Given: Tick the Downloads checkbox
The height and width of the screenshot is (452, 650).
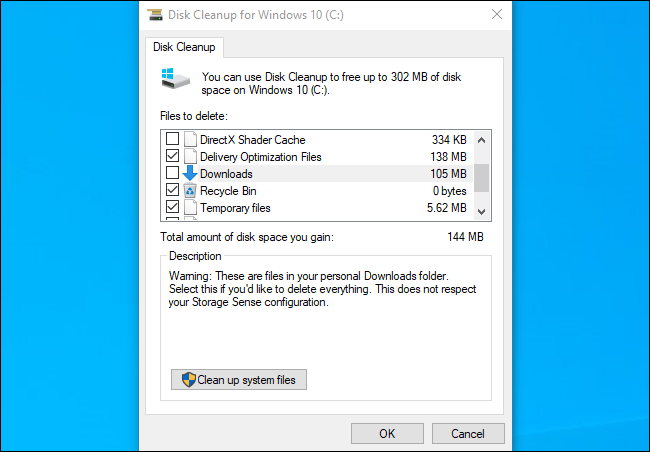Looking at the screenshot, I should (172, 173).
